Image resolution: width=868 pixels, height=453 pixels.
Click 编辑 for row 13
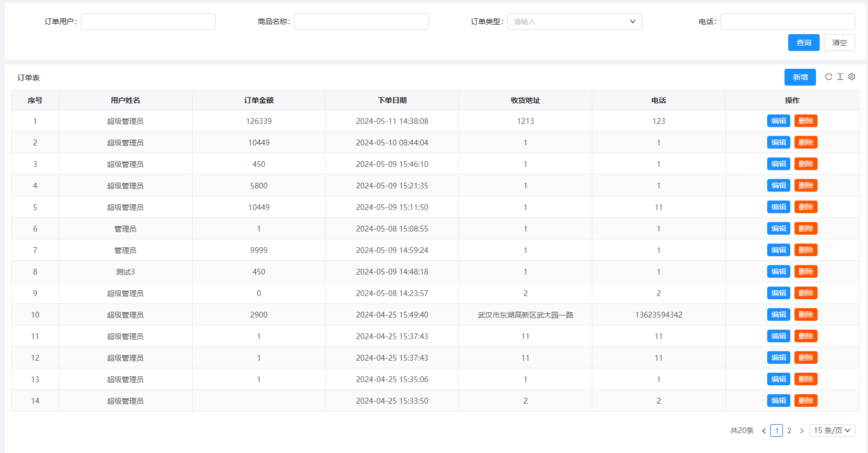click(x=779, y=379)
